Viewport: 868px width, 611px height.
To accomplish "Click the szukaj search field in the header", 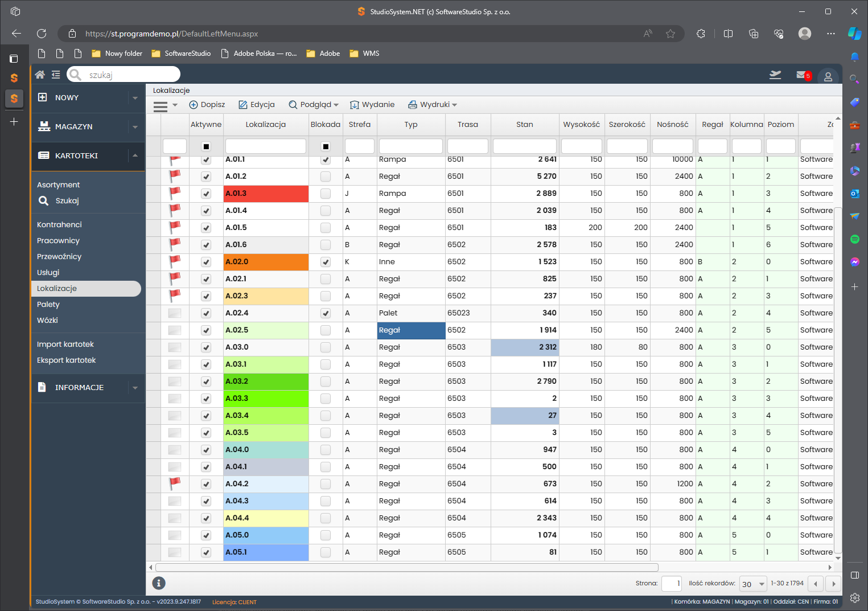I will coord(124,75).
